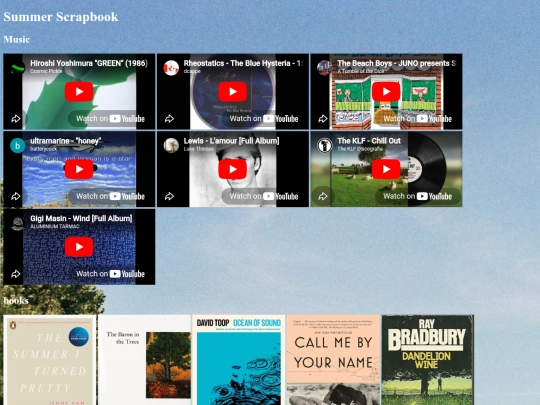This screenshot has height=405, width=540.
Task: Watch Gigi Masin Wind video on YouTube
Action: point(110,274)
